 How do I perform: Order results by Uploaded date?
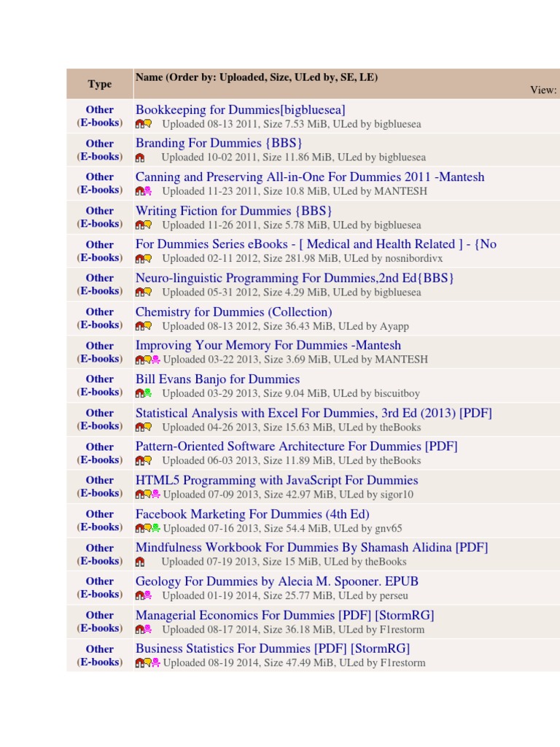(241, 77)
